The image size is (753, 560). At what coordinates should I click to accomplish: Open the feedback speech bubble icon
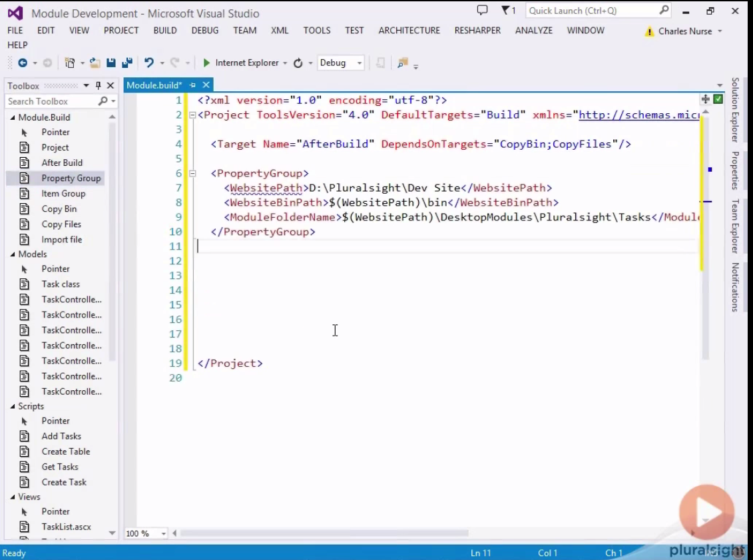482,10
